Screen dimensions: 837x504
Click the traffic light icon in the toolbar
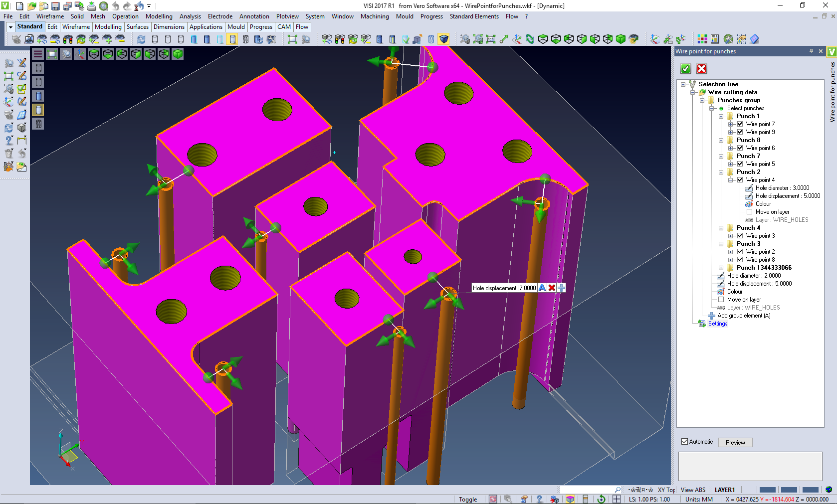68,39
